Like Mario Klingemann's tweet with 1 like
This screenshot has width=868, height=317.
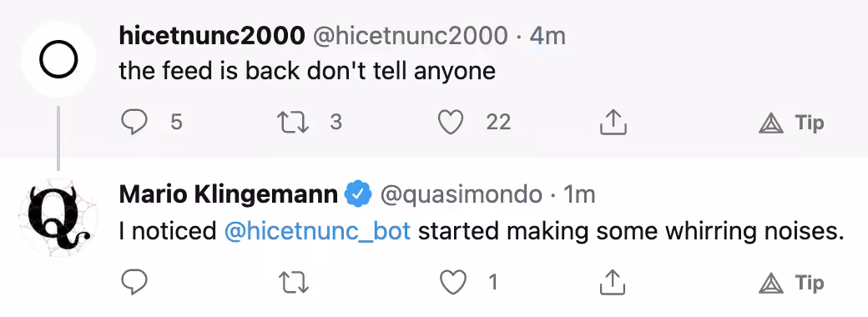452,283
